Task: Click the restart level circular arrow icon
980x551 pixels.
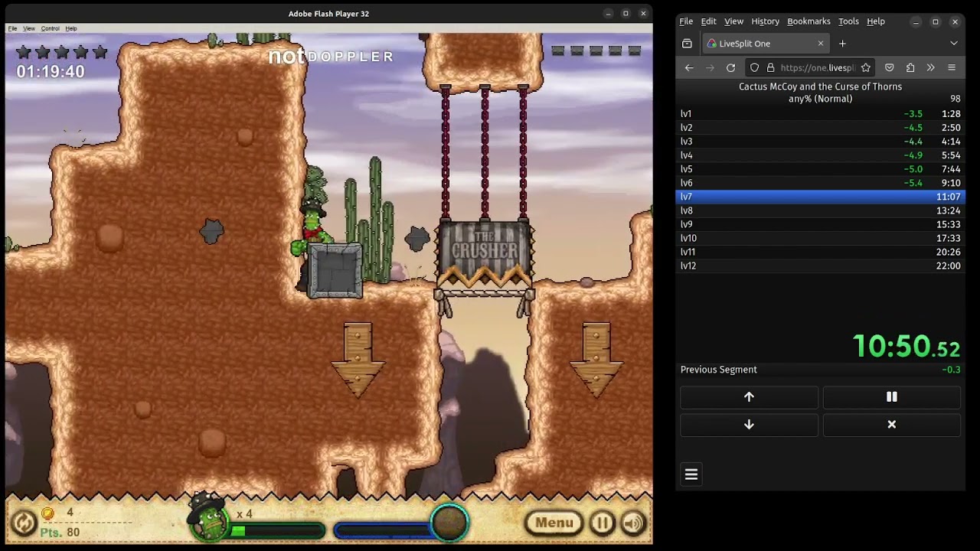Action: pos(24,523)
